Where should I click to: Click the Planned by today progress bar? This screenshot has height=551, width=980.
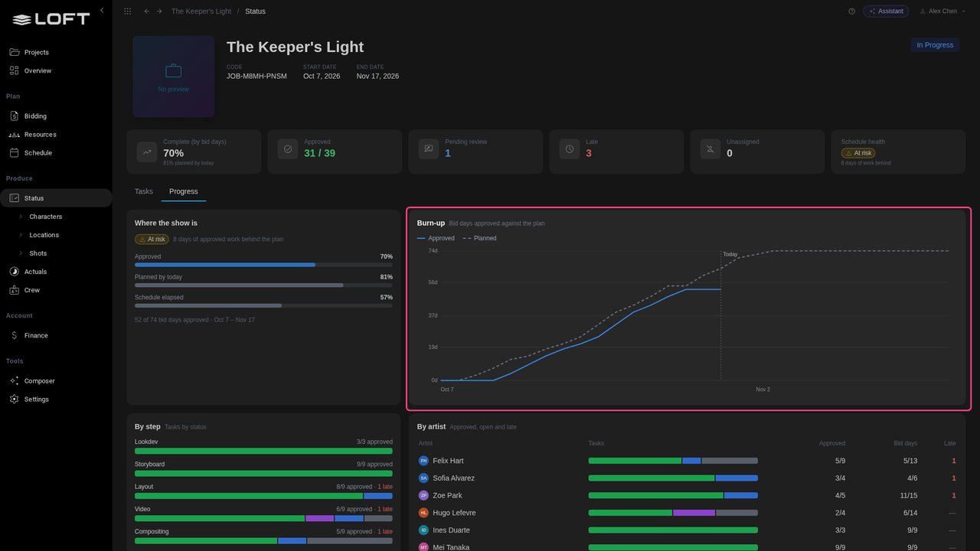point(263,285)
